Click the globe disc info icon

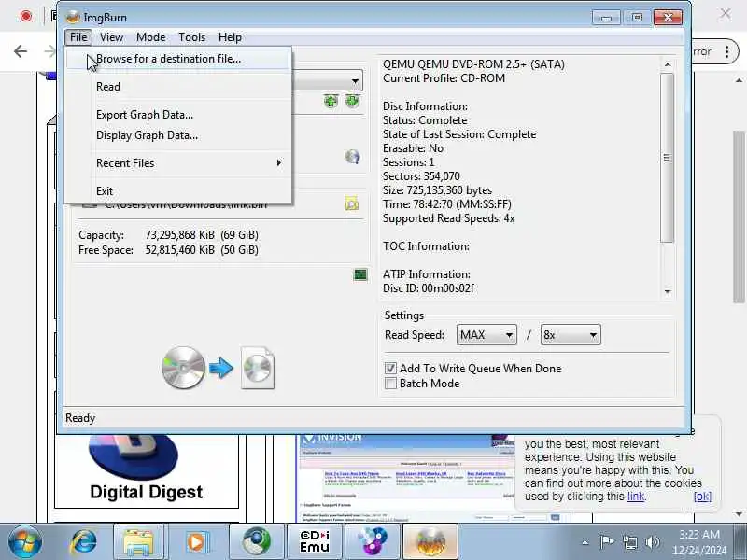[352, 157]
